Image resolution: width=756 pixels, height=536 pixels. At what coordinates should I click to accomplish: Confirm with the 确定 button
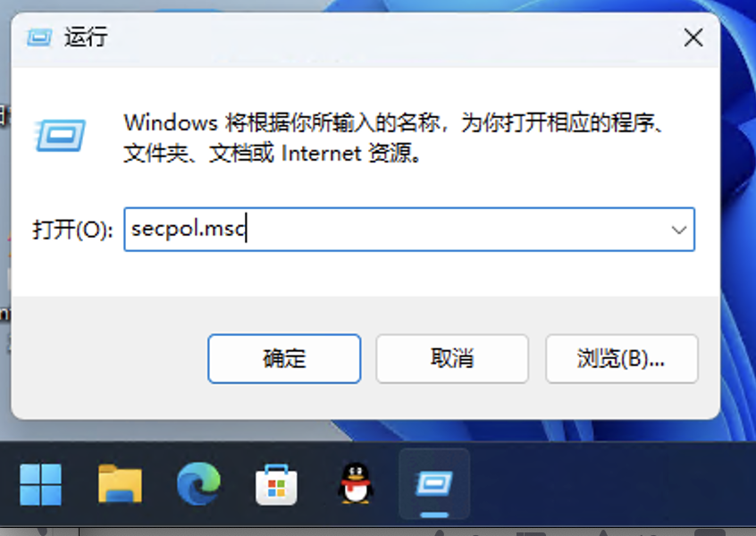(x=284, y=358)
